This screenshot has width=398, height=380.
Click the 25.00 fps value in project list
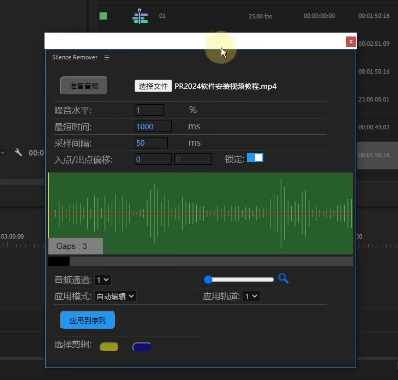click(260, 16)
